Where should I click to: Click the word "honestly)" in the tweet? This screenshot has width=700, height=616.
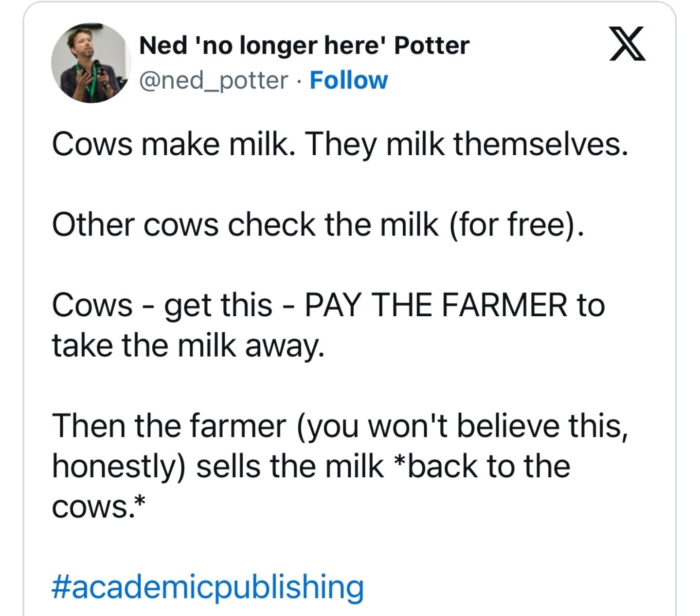pos(119,467)
